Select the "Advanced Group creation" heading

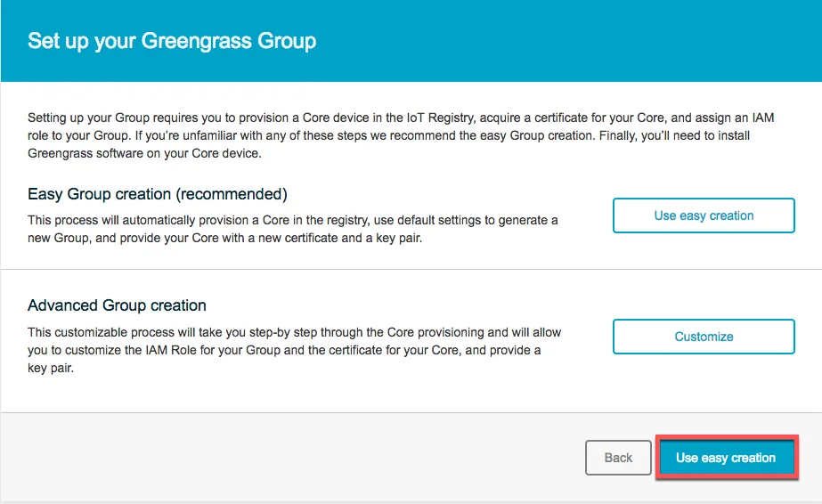(x=117, y=305)
